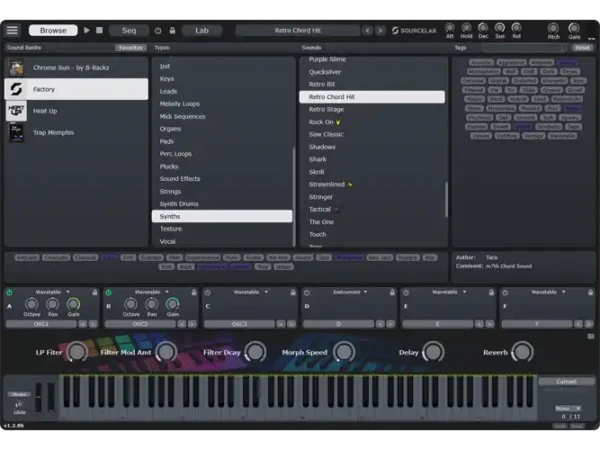The width and height of the screenshot is (600, 450).
Task: Adjust the Dec envelope knob
Action: (x=483, y=28)
